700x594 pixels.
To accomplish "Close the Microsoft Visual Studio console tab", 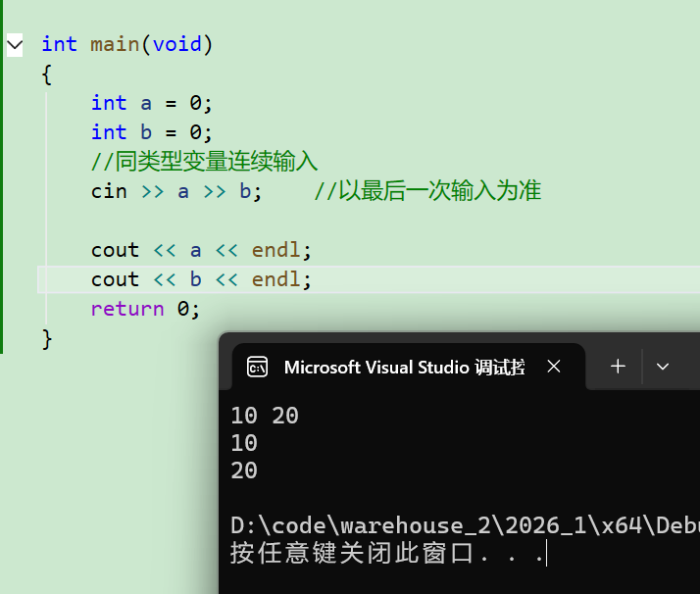I will (x=554, y=367).
